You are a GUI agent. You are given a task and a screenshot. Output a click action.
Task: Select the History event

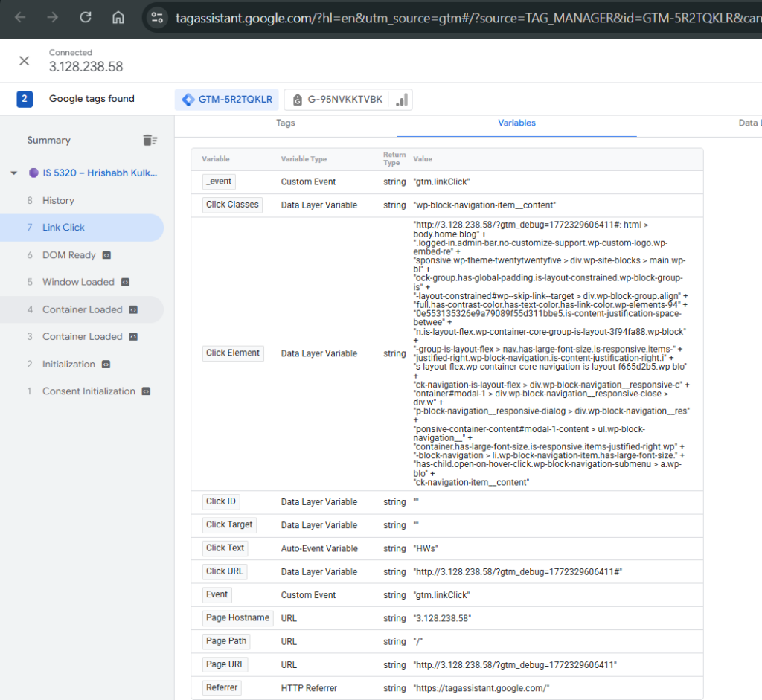pos(58,200)
